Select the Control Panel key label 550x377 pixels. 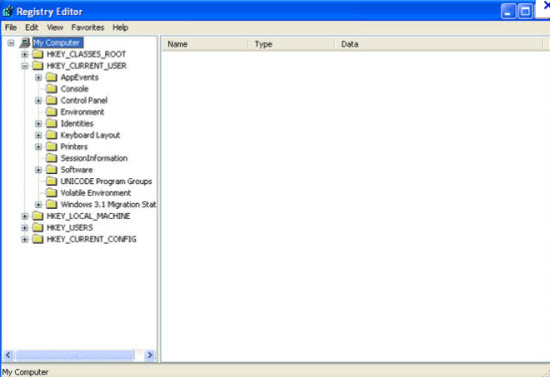pyautogui.click(x=84, y=101)
